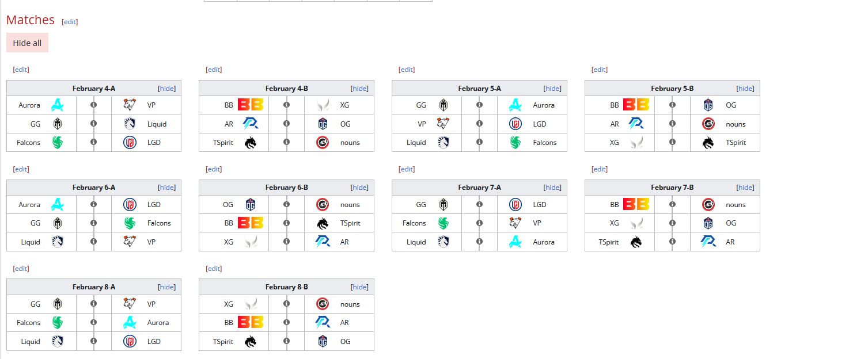Click Aurora logo in February 4-A table
The image size is (868, 359).
coord(58,105)
